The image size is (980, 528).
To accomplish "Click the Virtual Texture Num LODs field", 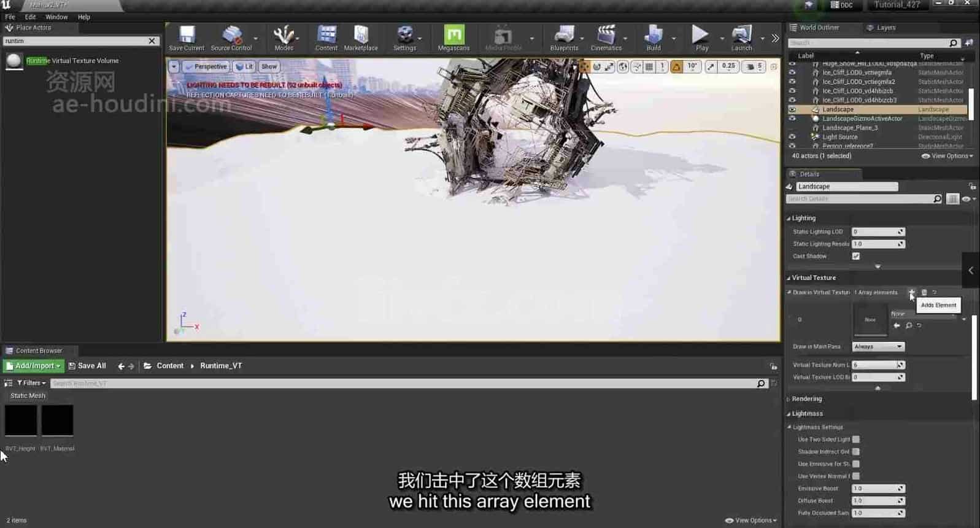I will point(878,365).
